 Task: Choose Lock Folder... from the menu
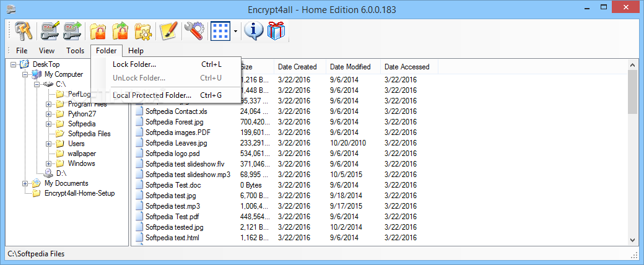tap(167, 64)
